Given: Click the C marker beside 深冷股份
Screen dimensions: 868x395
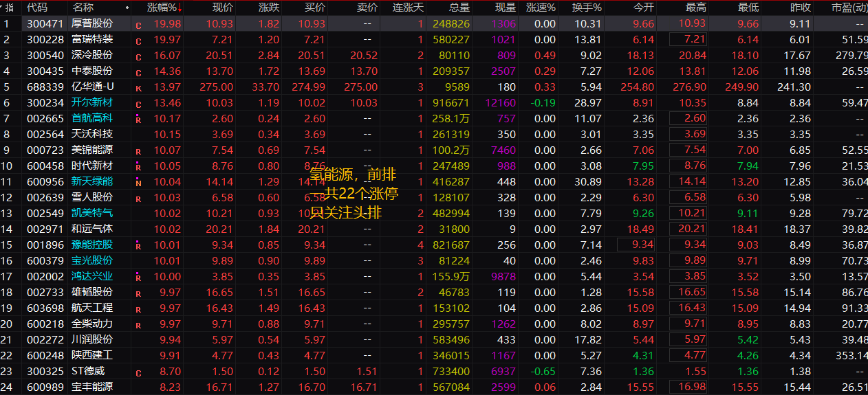Looking at the screenshot, I should pyautogui.click(x=138, y=57).
